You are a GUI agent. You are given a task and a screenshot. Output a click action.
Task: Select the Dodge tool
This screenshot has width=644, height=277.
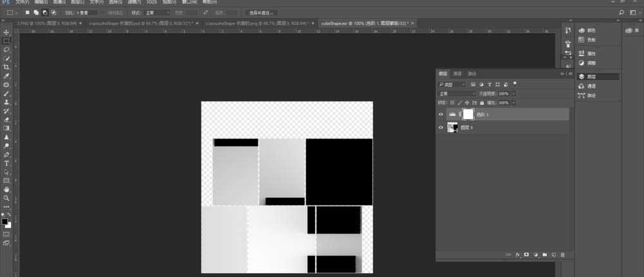click(x=6, y=146)
